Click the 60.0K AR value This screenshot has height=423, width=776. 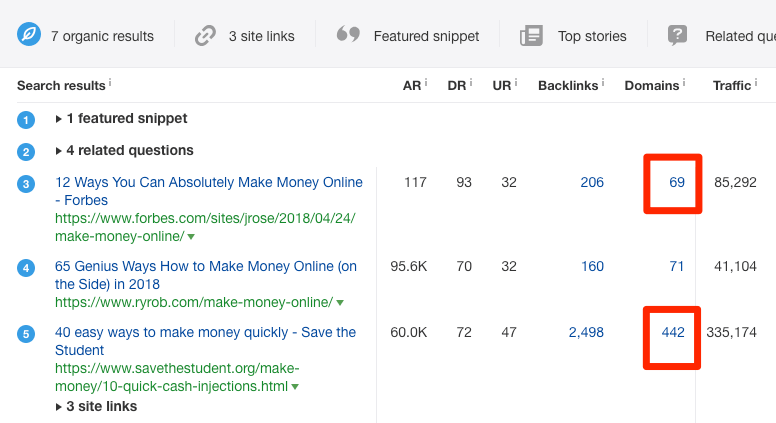409,332
